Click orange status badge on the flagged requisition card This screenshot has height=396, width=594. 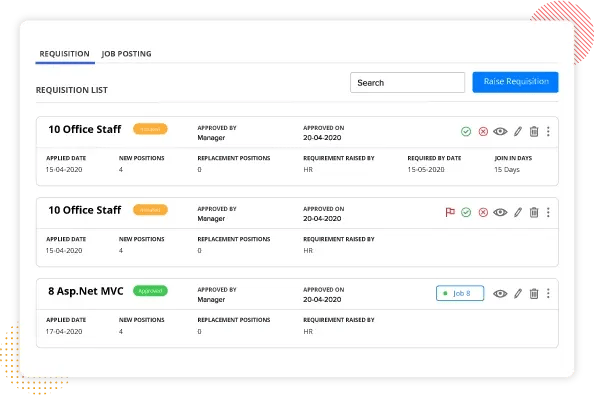tap(150, 210)
